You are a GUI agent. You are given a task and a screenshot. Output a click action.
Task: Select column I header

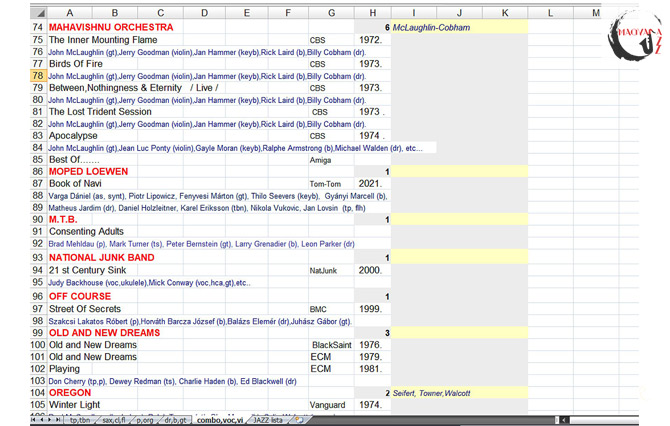click(x=414, y=13)
